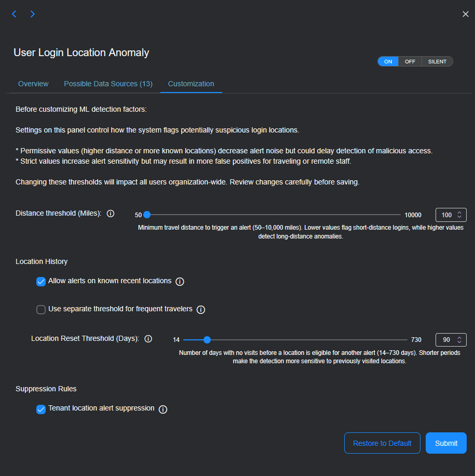Click info icon beside Location Reset Threshold

pyautogui.click(x=148, y=339)
